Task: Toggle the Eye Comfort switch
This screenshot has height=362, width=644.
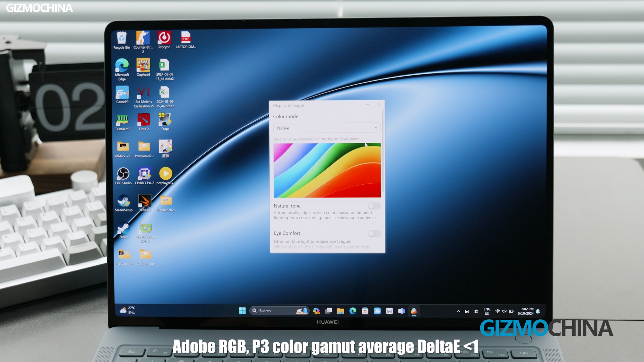Action: pos(374,233)
